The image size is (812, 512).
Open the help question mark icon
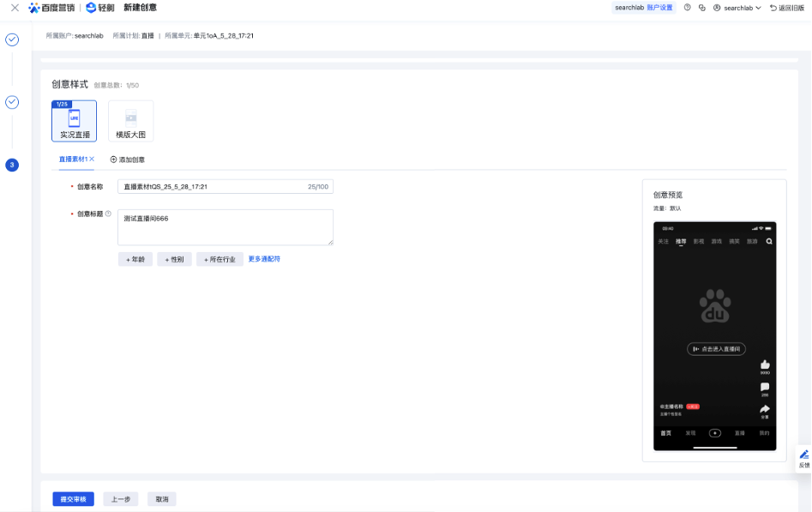(x=687, y=8)
